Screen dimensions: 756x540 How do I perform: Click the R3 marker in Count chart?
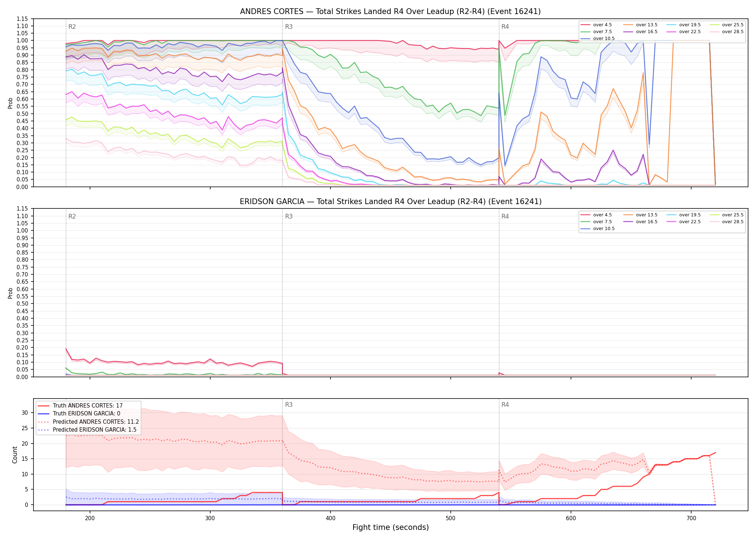click(289, 405)
